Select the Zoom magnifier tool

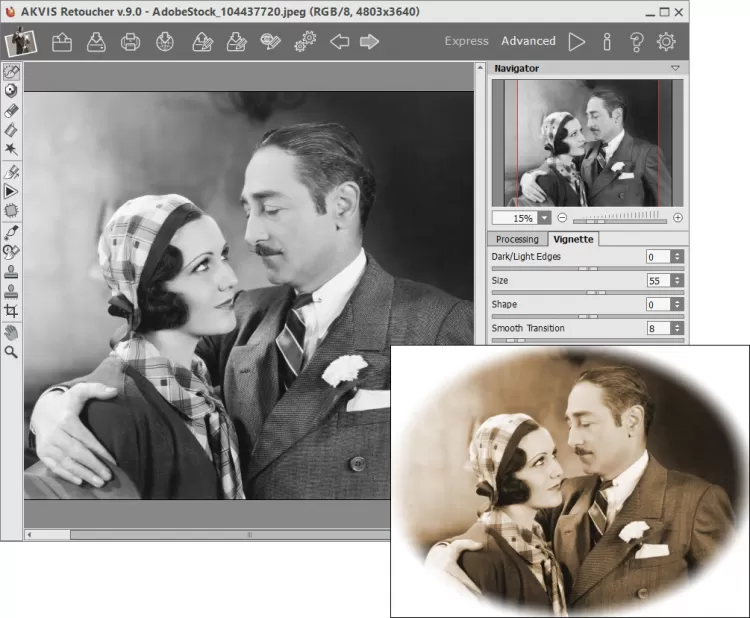tap(11, 352)
